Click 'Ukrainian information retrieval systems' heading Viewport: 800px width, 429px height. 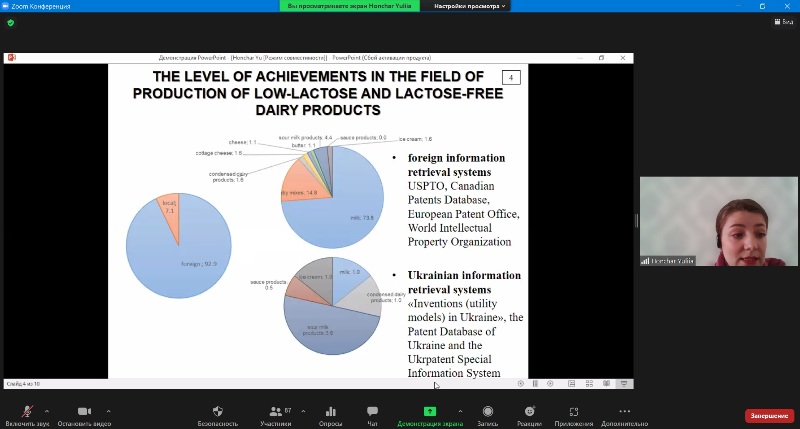(464, 282)
